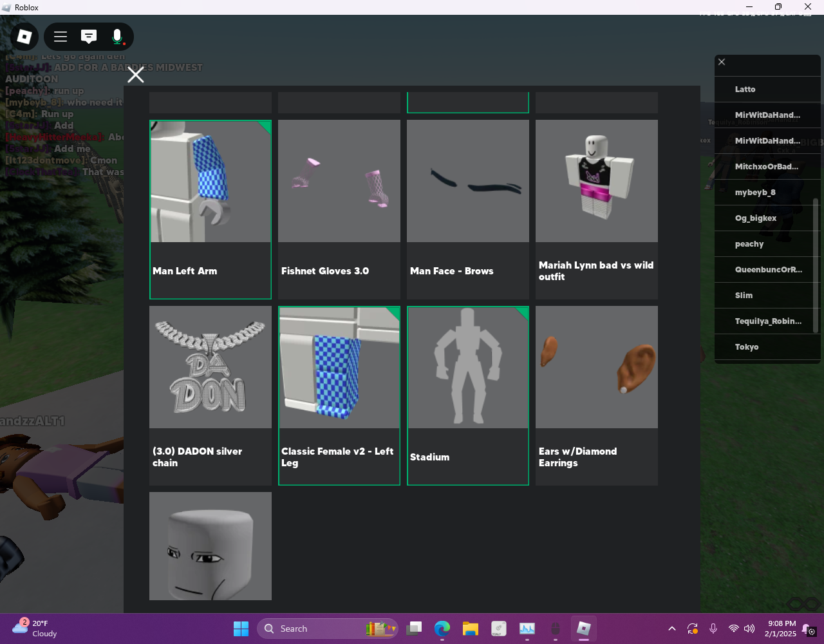Open the hamburger menu in top bar

(61, 37)
